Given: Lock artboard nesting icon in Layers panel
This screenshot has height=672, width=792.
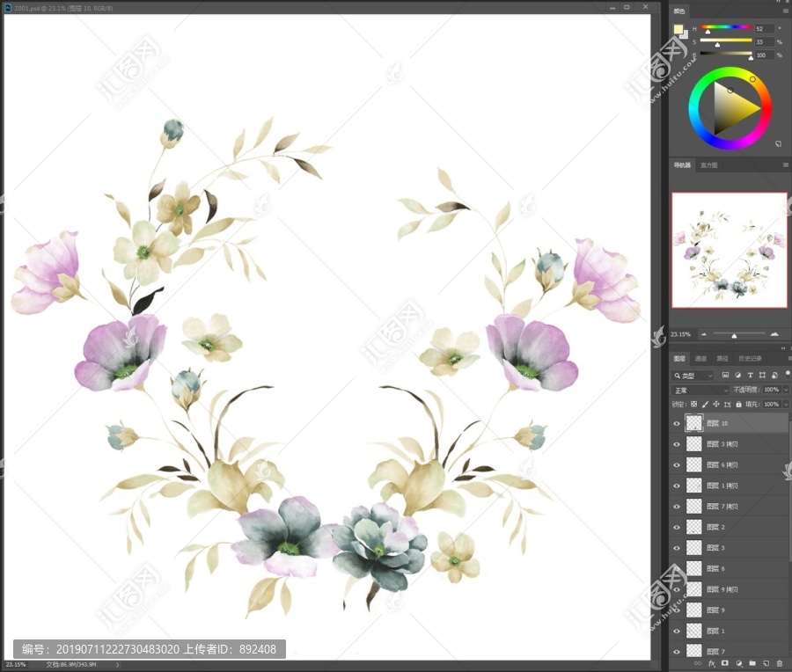Looking at the screenshot, I should coord(728,404).
